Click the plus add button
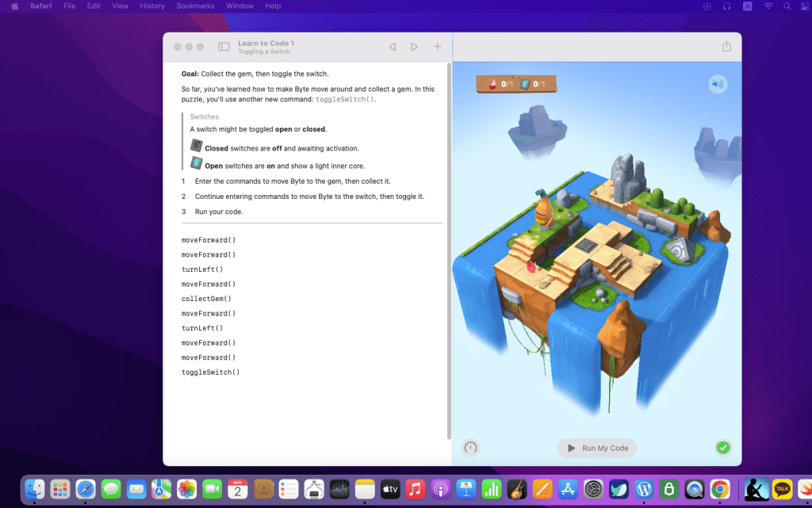This screenshot has height=508, width=812. 437,47
